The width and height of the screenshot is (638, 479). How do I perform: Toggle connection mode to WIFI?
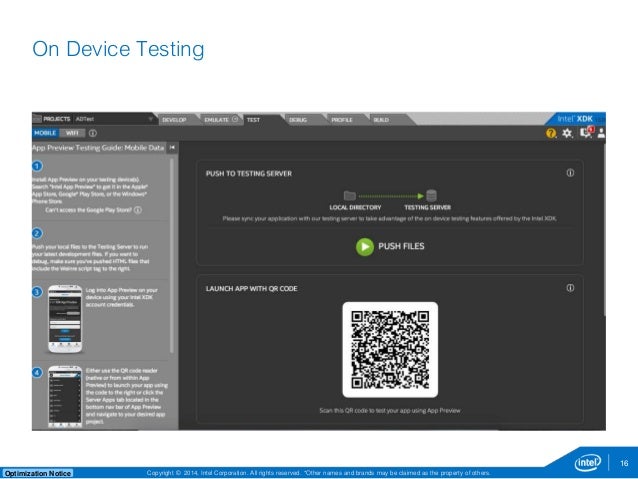pos(72,133)
